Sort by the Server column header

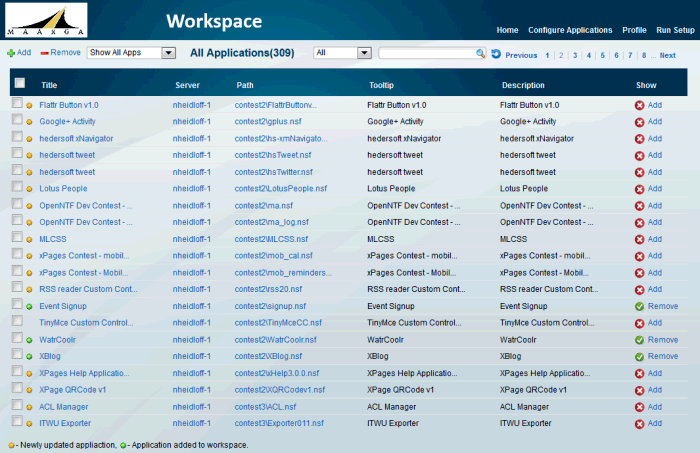click(x=187, y=85)
